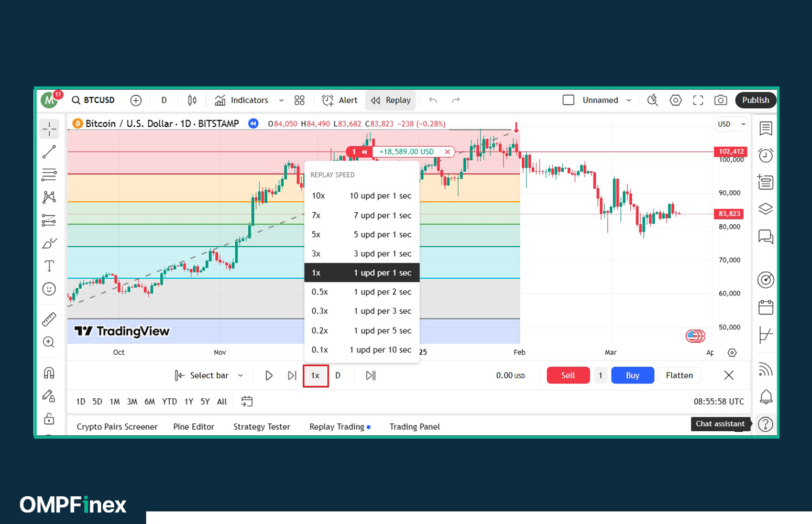Click the blue Buy button

tap(633, 375)
